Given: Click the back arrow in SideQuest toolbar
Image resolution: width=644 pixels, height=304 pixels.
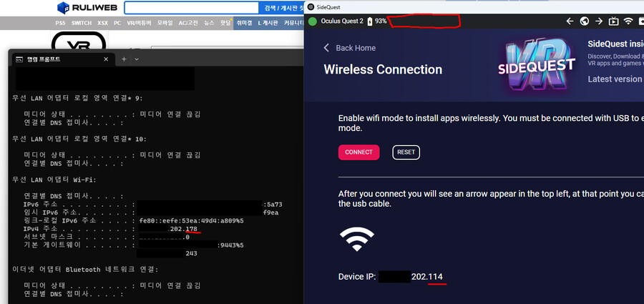Looking at the screenshot, I should (570, 21).
